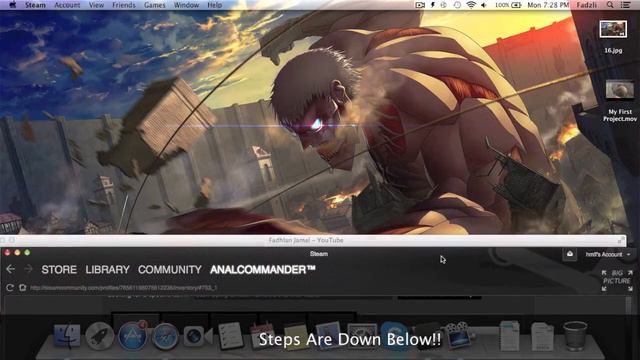Open the Apple menu
Screen dimensions: 640x360
click(13, 5)
